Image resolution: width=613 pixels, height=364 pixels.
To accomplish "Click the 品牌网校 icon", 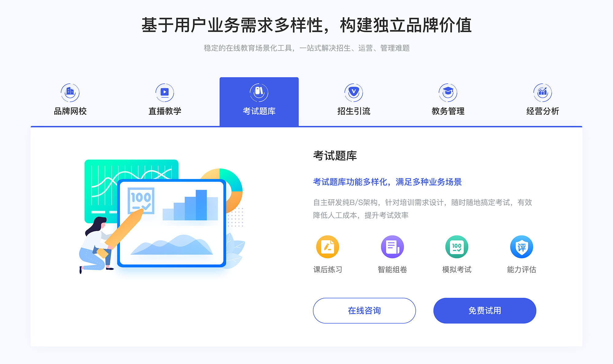I will (70, 91).
